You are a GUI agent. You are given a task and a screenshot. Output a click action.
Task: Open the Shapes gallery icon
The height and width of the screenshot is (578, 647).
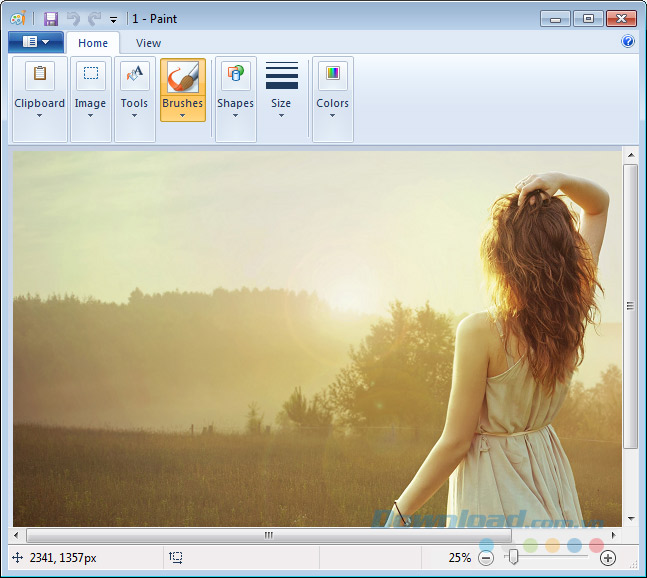click(235, 76)
